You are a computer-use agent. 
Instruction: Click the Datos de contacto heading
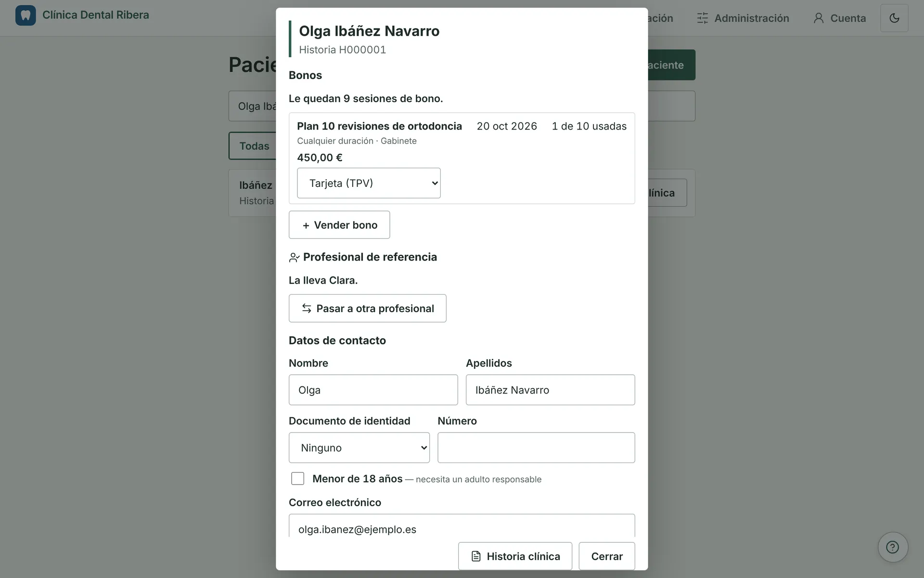[337, 341]
